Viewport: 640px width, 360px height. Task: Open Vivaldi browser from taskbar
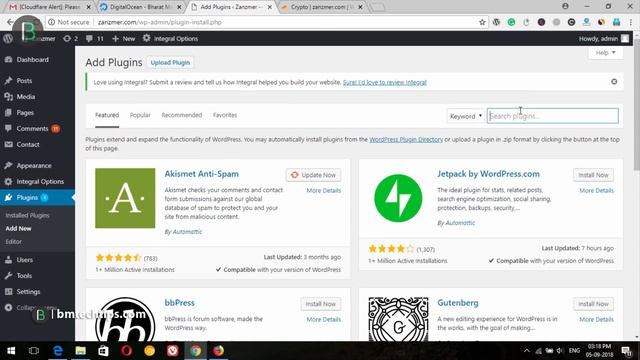[x=173, y=351]
